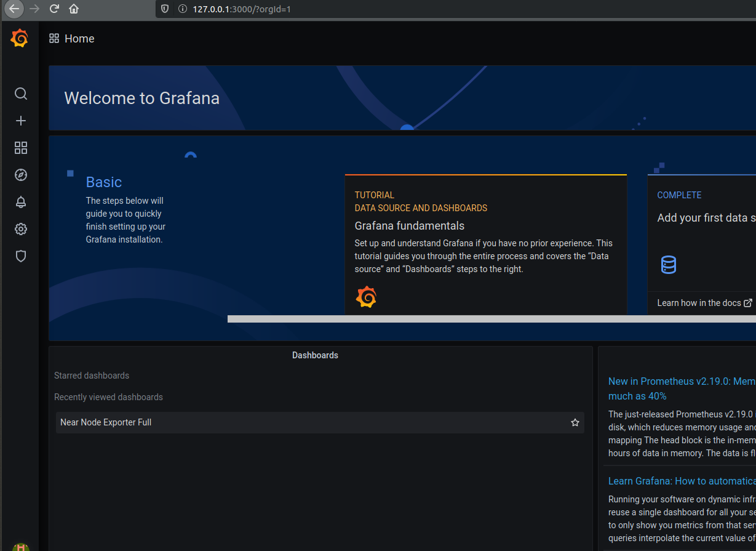Screen dimensions: 756x551
Task: Click the Grafana logo in sidebar
Action: coord(20,38)
